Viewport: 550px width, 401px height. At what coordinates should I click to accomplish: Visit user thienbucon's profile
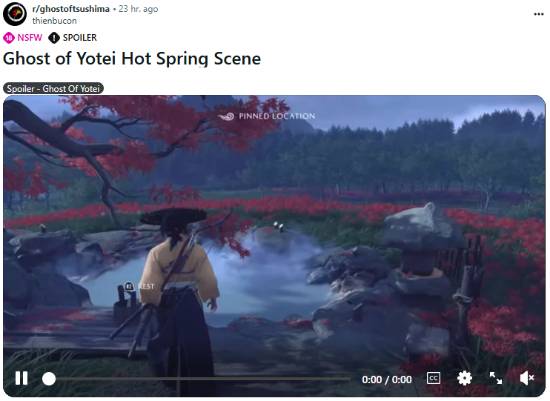tap(54, 21)
